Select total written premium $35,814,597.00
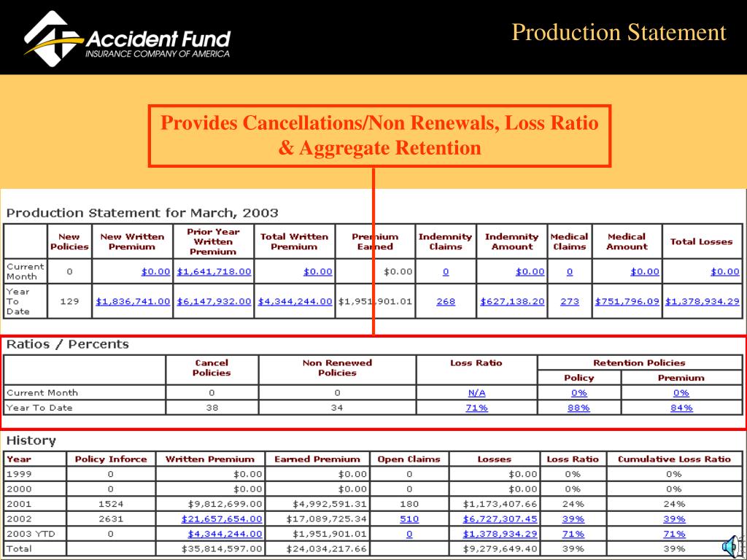Image resolution: width=747 pixels, height=560 pixels. coord(222,548)
